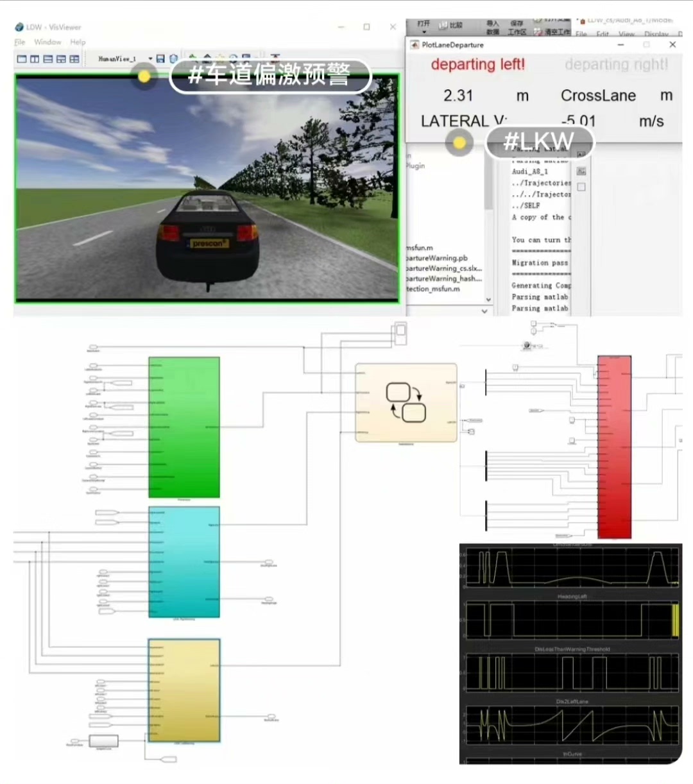Select msfun.m in the file list

coord(420,248)
